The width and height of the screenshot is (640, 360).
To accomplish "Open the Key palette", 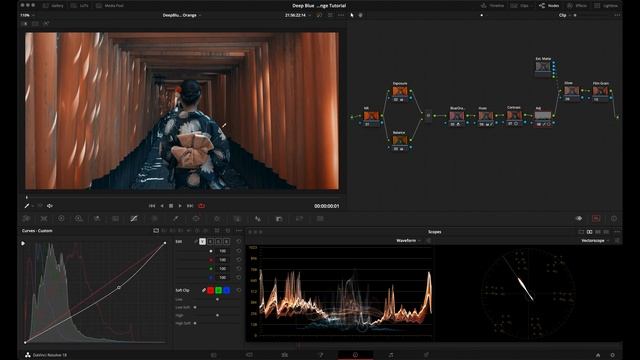I will coord(279,219).
